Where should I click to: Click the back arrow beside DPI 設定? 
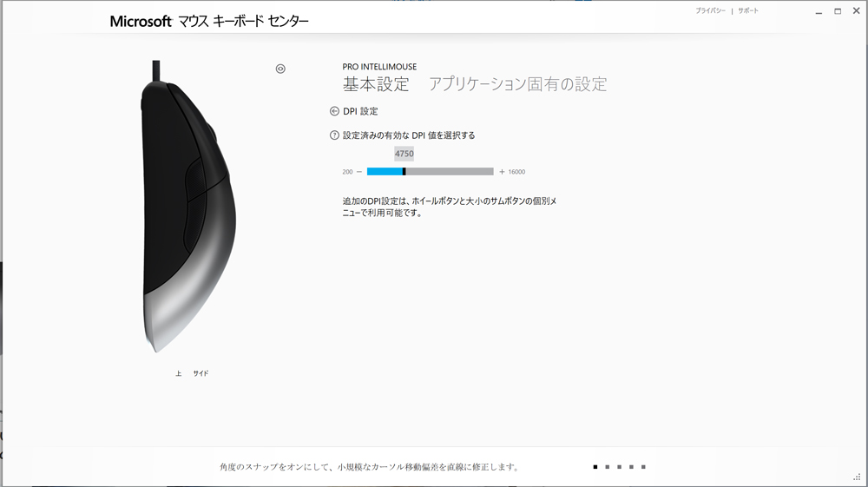point(334,111)
